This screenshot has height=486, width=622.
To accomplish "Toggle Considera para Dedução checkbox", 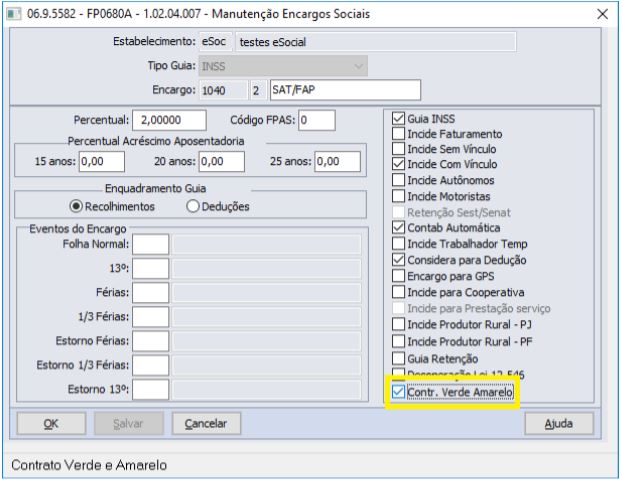I will point(398,260).
